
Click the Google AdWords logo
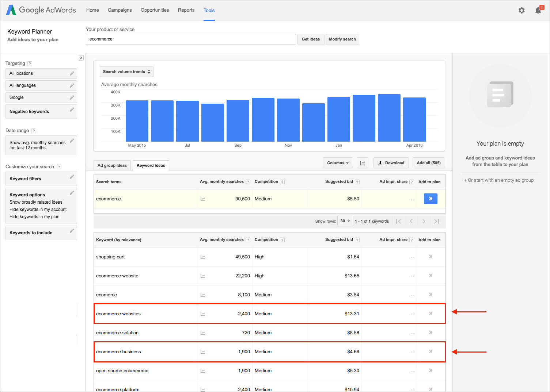tap(41, 10)
